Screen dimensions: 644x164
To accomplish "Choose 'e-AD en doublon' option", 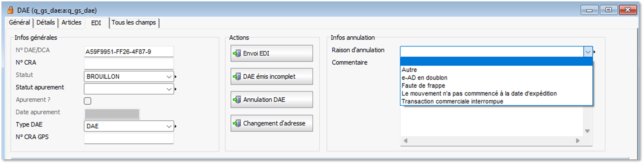I will [x=424, y=78].
